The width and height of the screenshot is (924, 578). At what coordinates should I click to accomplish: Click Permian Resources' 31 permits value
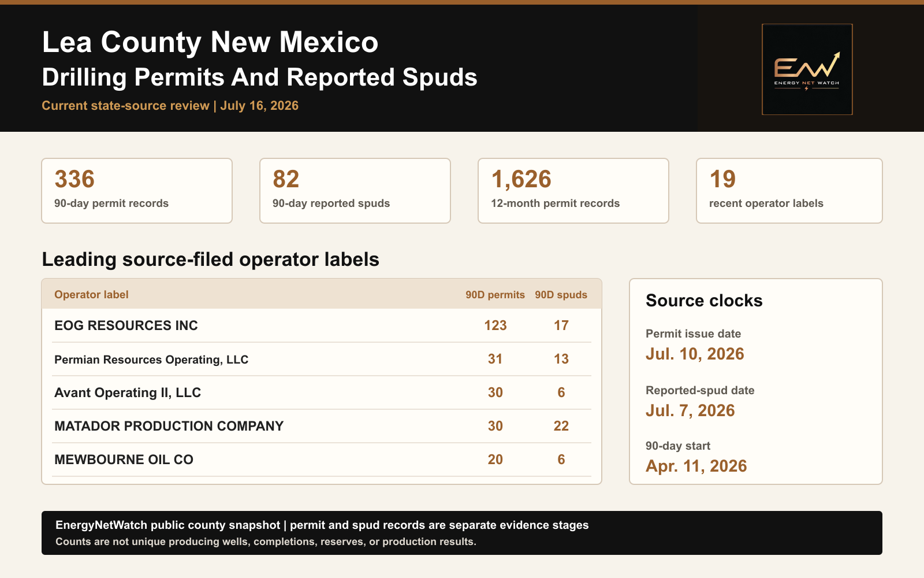495,359
